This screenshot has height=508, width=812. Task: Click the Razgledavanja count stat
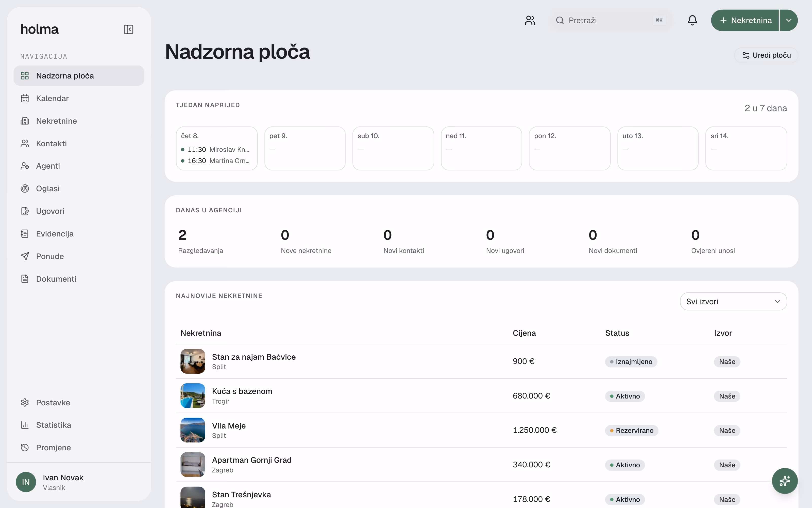pyautogui.click(x=201, y=241)
